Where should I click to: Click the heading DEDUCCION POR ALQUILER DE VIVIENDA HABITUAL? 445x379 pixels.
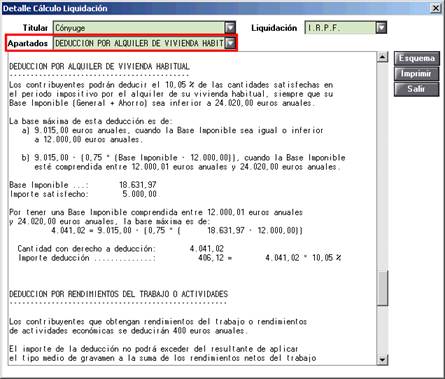(x=99, y=66)
